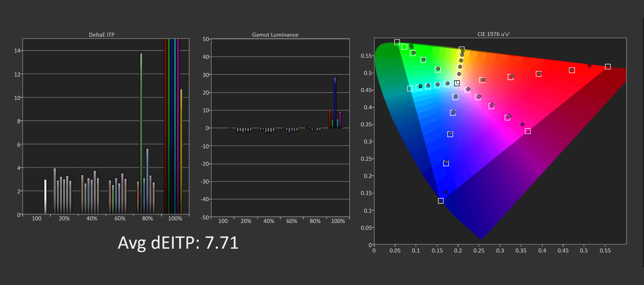The image size is (644, 285).
Task: Select the yellow bar at 100% DeltaE ITP
Action: pos(181,151)
